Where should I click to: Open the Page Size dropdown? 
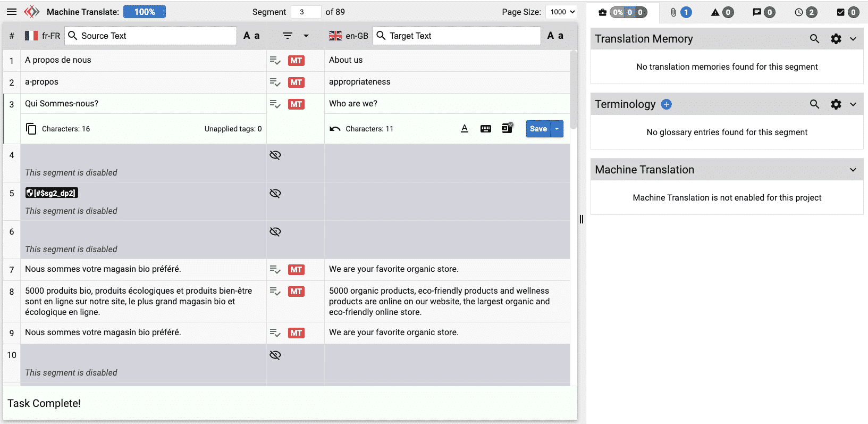tap(561, 12)
